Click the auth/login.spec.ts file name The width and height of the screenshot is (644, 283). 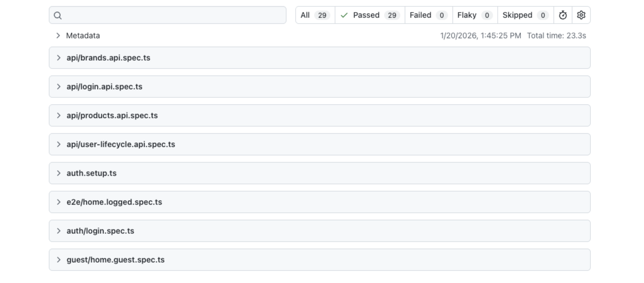(100, 231)
